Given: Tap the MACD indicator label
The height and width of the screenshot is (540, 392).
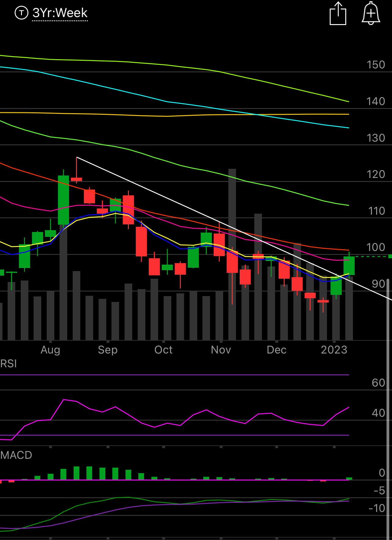Looking at the screenshot, I should 16,455.
